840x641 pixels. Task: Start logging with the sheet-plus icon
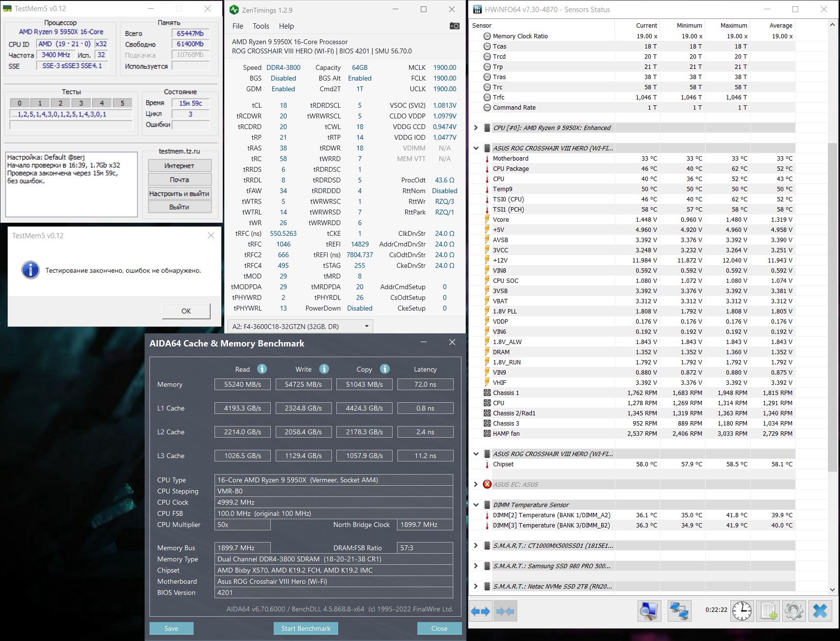pos(768,611)
